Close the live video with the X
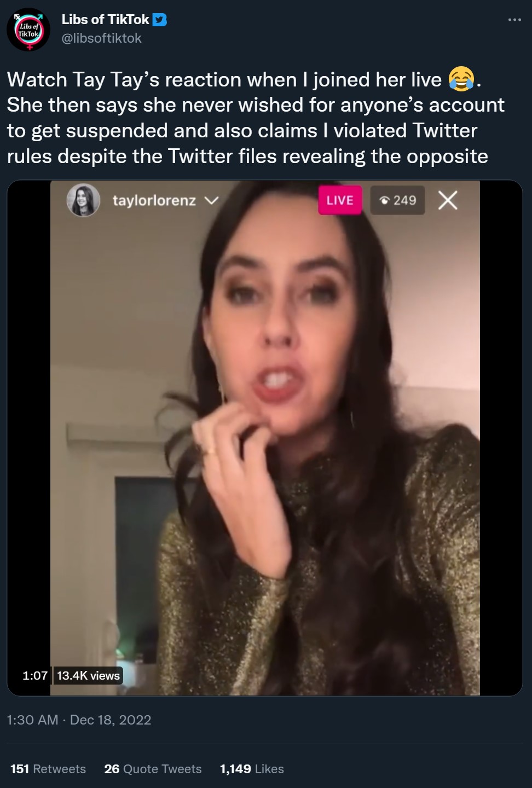The image size is (532, 788). pyautogui.click(x=448, y=200)
